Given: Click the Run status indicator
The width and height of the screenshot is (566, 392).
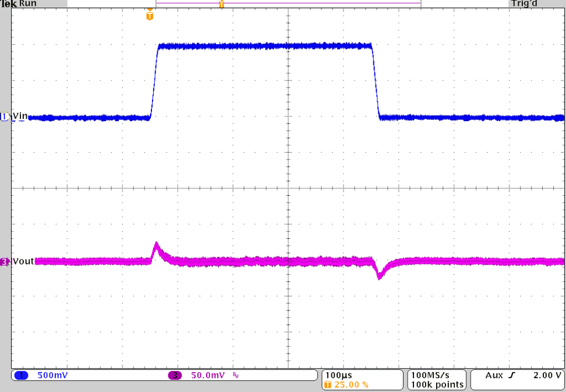Looking at the screenshot, I should 26,3.
